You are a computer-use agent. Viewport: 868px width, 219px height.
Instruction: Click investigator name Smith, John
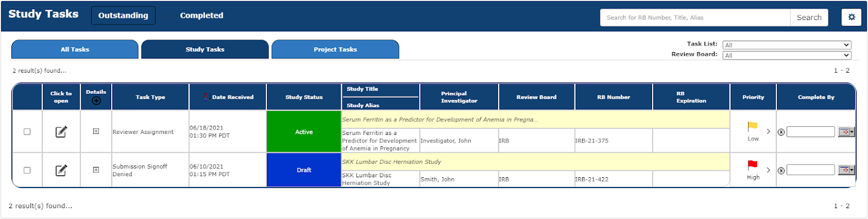437,179
